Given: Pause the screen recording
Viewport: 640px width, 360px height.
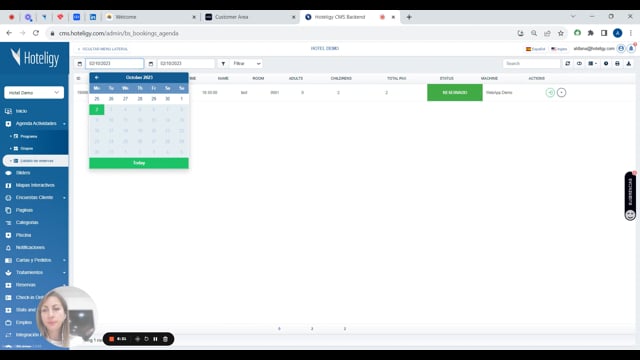Looking at the screenshot, I should pyautogui.click(x=156, y=339).
